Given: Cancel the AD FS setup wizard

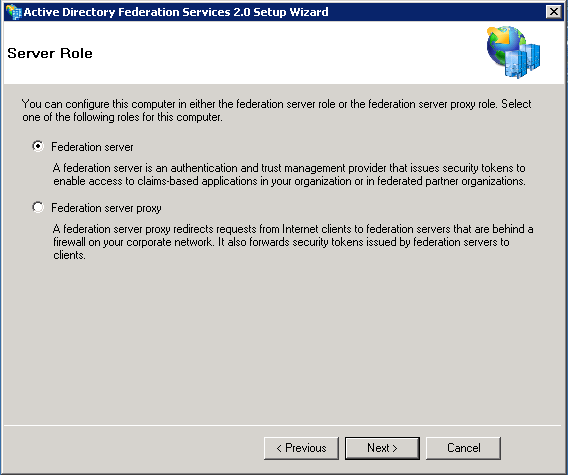Looking at the screenshot, I should coord(463,448).
